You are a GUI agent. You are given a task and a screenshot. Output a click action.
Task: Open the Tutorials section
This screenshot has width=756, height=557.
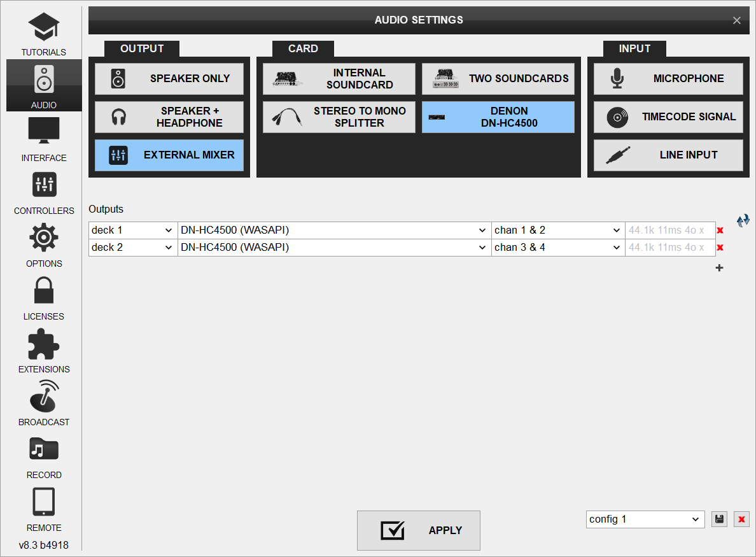pos(44,34)
